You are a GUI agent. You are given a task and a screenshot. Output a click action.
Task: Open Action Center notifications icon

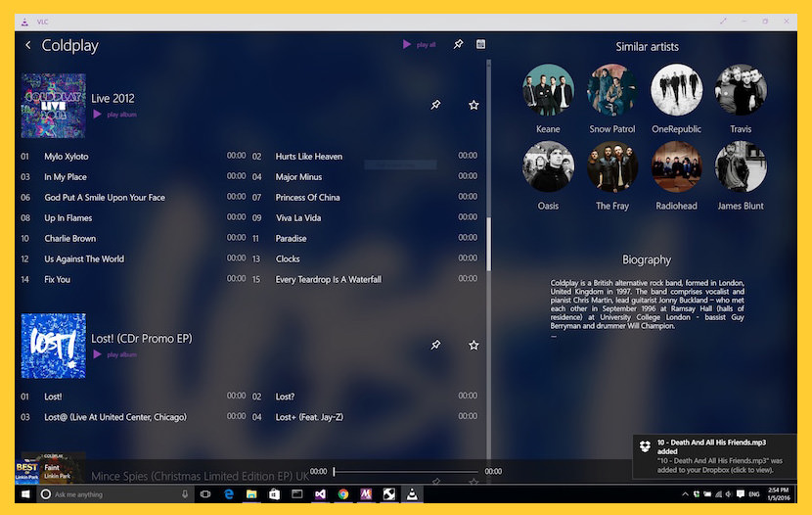click(x=741, y=494)
